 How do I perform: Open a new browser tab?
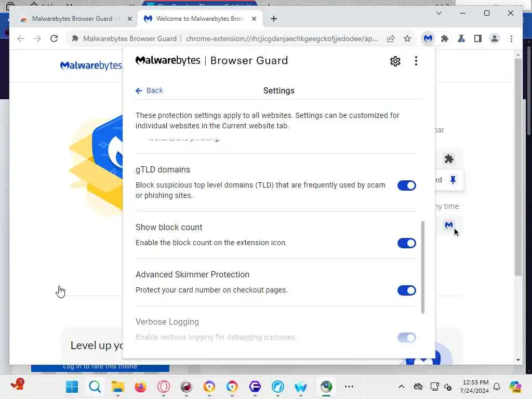(x=274, y=19)
